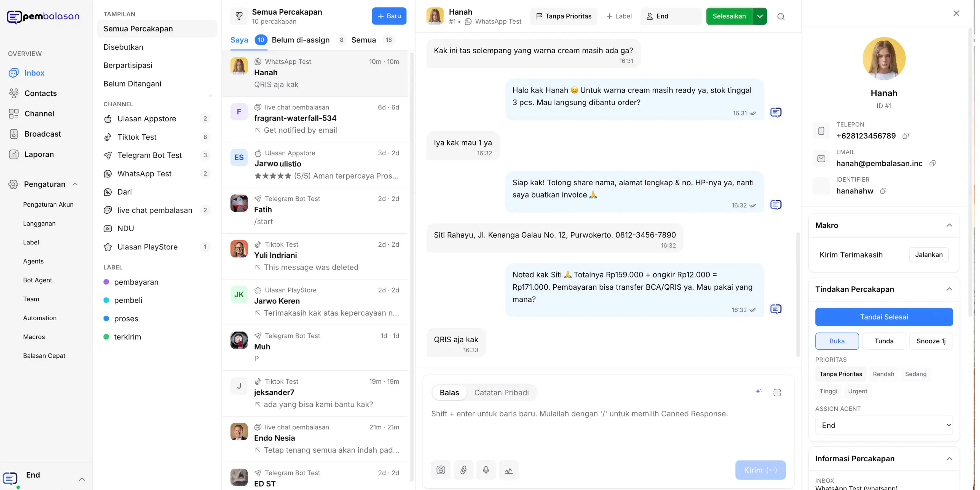Select Tinggi priority chip
Screen dimensions: 980x490
click(x=828, y=391)
